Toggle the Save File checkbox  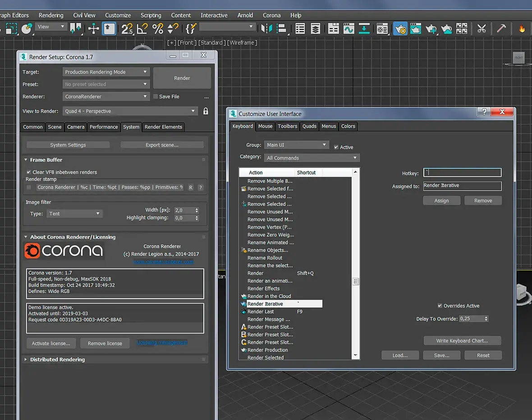pos(156,97)
